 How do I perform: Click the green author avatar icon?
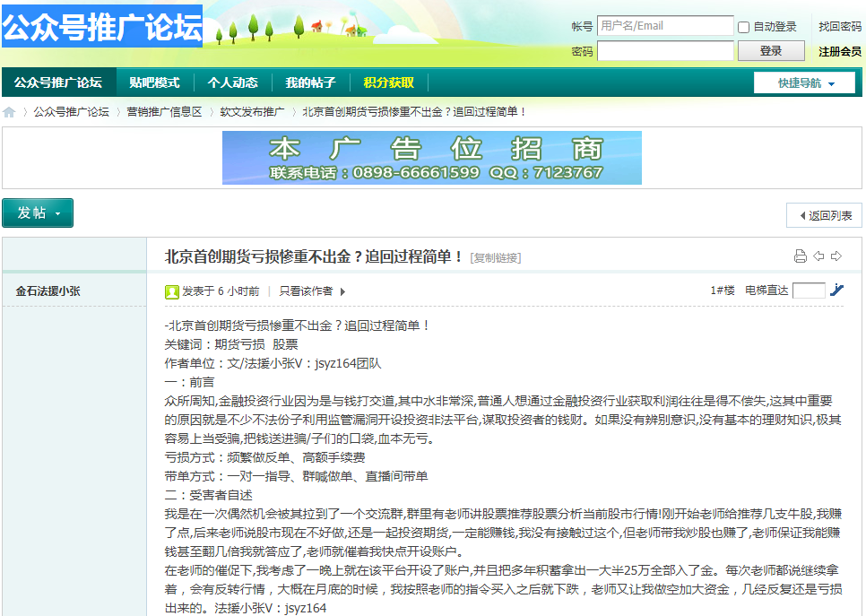[x=172, y=291]
